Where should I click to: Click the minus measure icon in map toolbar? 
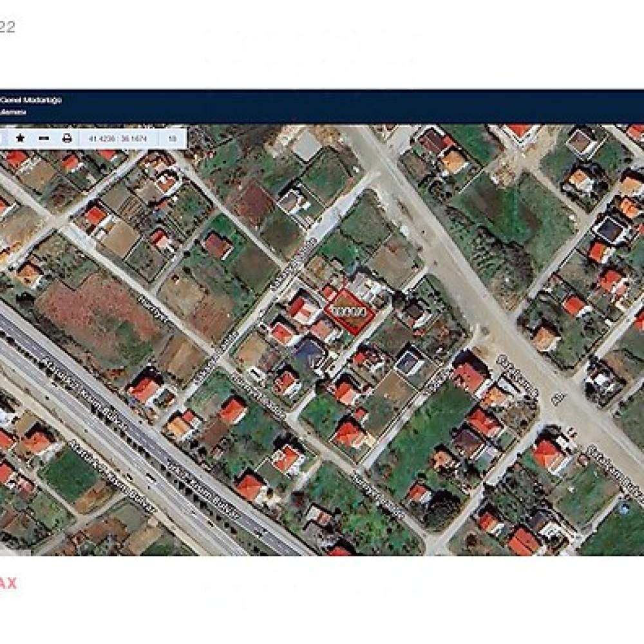(44, 138)
